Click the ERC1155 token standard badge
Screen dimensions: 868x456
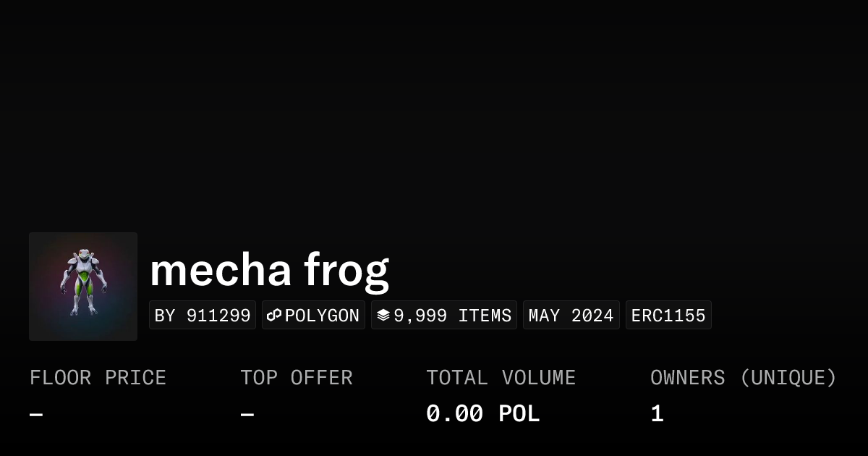pos(668,316)
